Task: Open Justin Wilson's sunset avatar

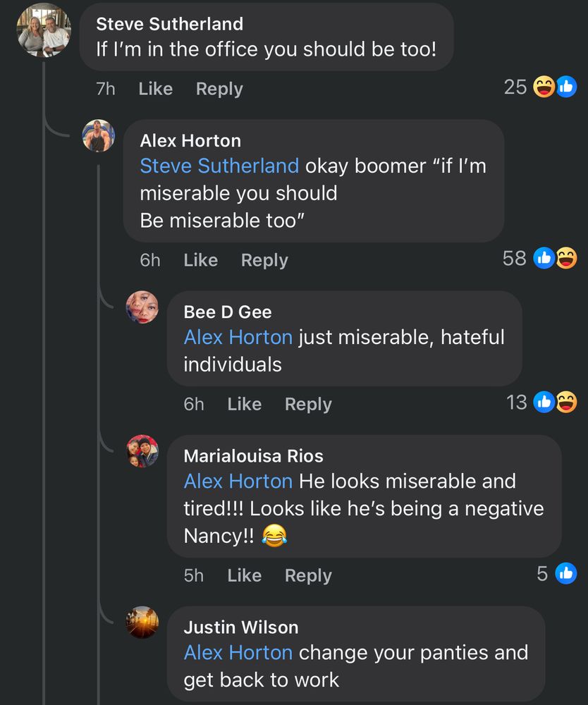Action: click(x=142, y=623)
